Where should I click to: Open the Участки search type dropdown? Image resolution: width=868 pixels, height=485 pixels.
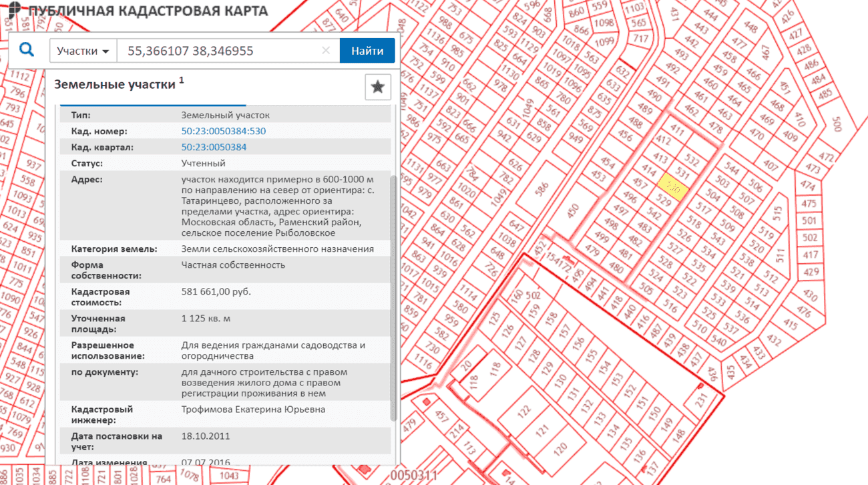83,51
